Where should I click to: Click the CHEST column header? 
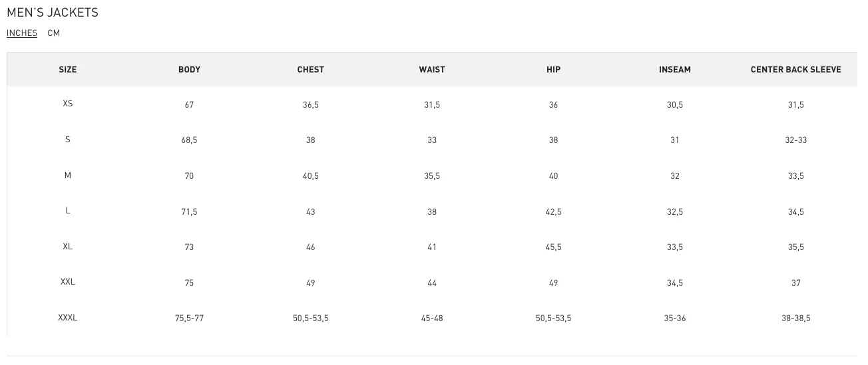click(x=311, y=70)
